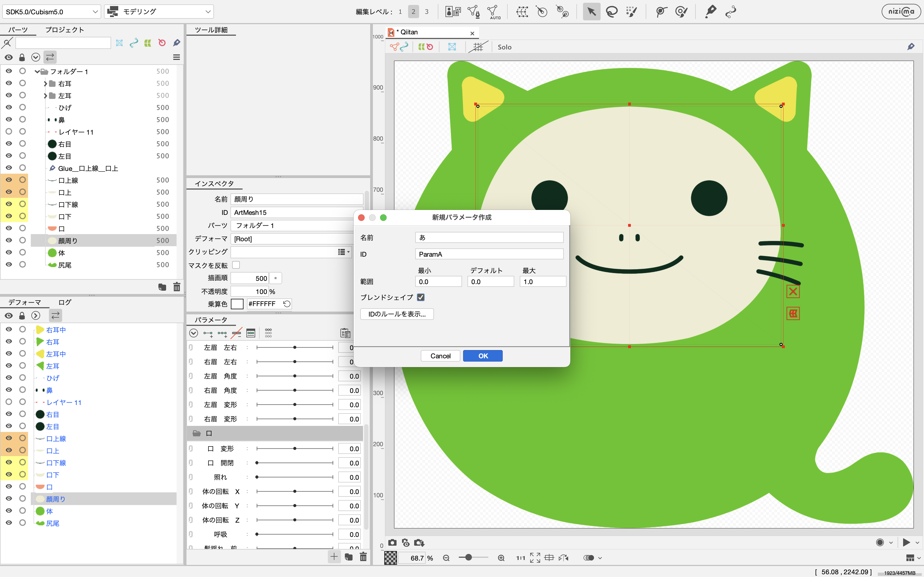Click the IDのルールを表示 button
The height and width of the screenshot is (577, 924).
point(397,314)
